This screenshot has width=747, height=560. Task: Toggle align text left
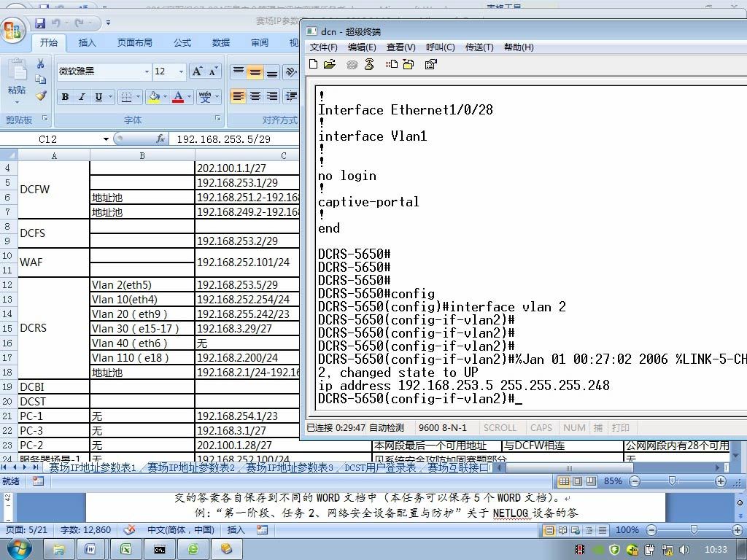[239, 97]
